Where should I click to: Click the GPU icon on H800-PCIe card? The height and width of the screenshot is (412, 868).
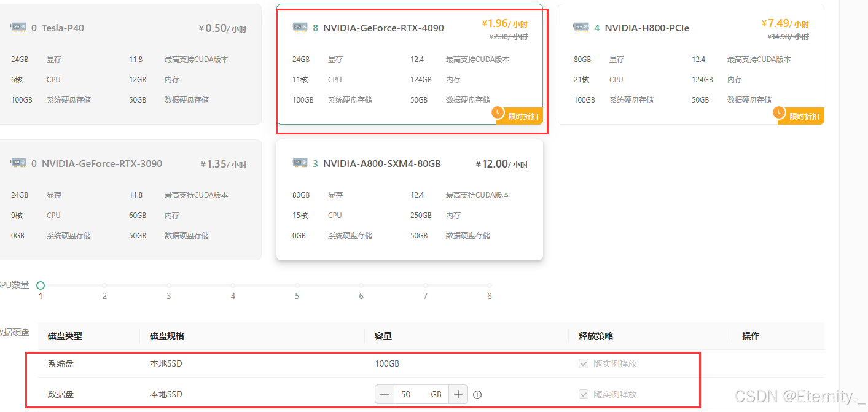tap(581, 28)
